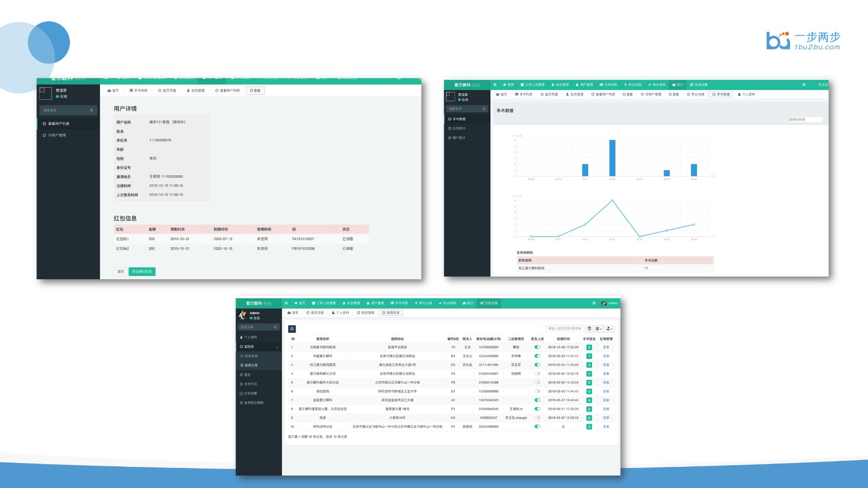
Task: Click search icon in user details sidebar
Action: tap(91, 110)
